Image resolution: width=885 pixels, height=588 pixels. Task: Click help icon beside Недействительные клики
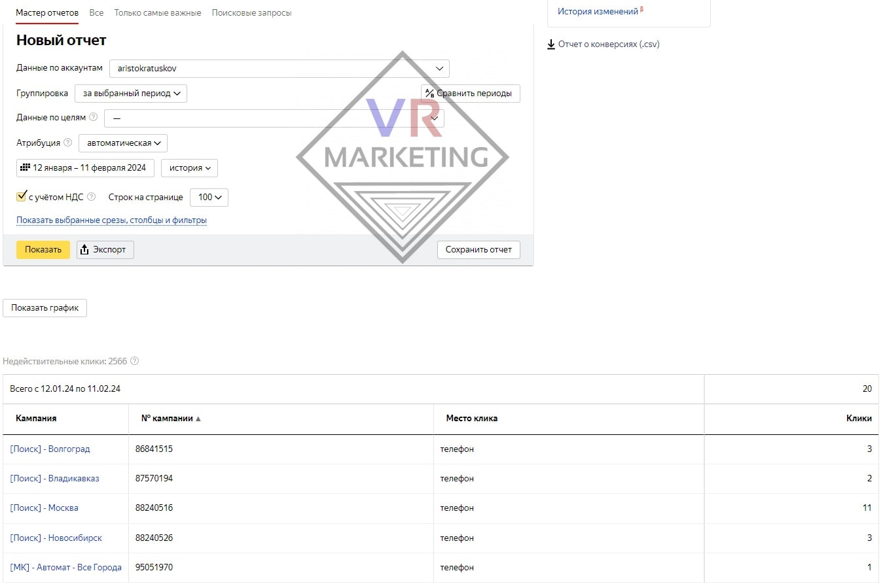tap(134, 361)
